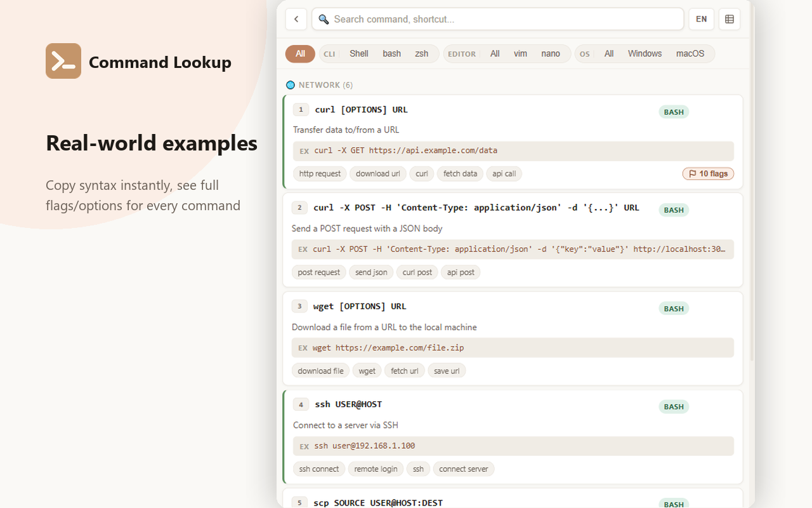Click the api call tag
The image size is (812, 508).
(x=504, y=173)
